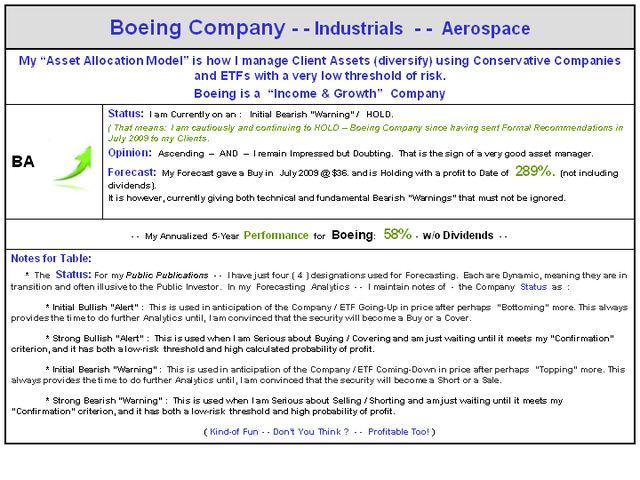This screenshot has height=480, width=640.
Task: Click the Kind-of Fun footer line
Action: [x=320, y=432]
